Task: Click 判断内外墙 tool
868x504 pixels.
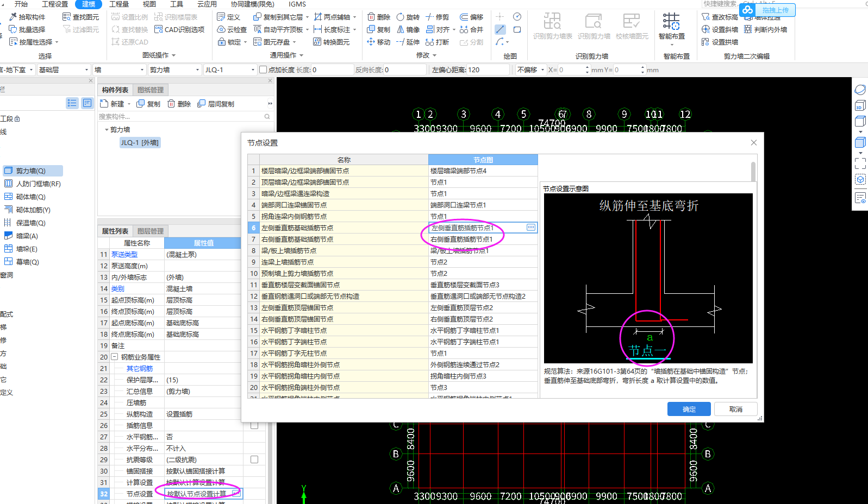Action: coord(765,29)
